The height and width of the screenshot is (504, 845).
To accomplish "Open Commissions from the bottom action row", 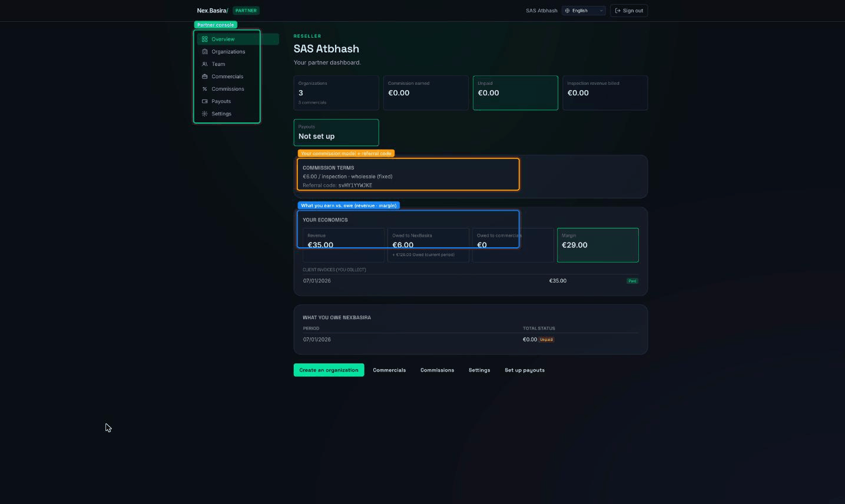I will (x=437, y=370).
